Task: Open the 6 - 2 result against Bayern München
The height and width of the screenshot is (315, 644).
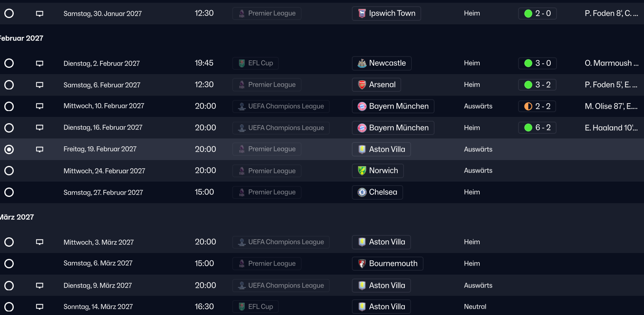Action: (x=542, y=127)
